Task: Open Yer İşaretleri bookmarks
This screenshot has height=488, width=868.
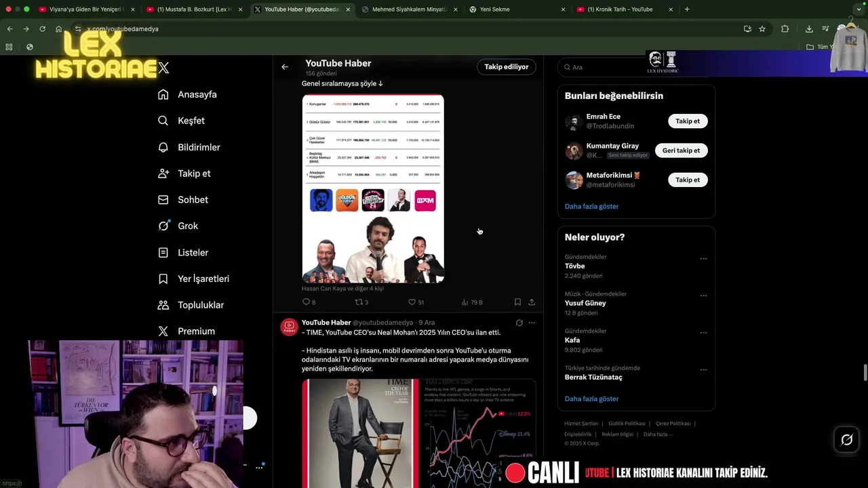Action: point(193,279)
